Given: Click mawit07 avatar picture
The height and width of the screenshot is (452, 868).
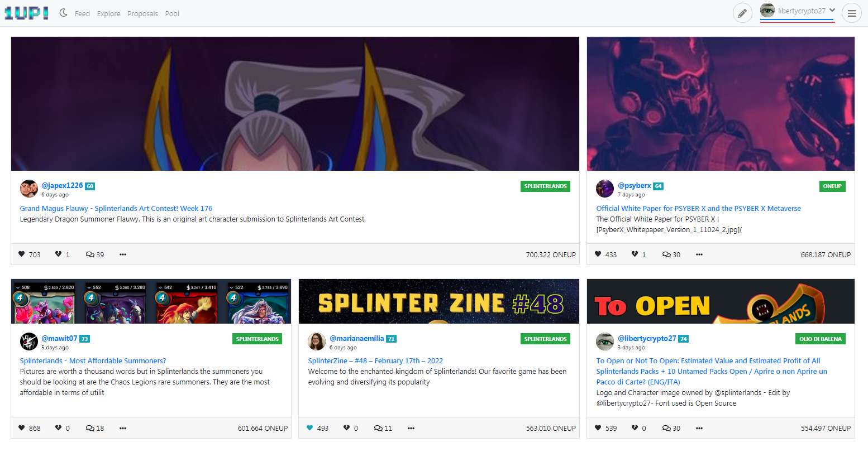Looking at the screenshot, I should tap(29, 342).
